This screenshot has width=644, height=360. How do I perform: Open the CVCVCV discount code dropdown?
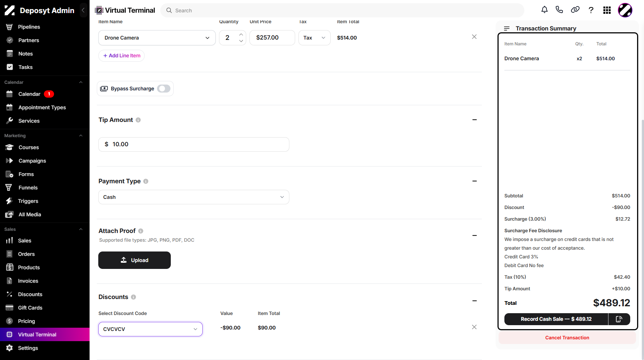(150, 329)
